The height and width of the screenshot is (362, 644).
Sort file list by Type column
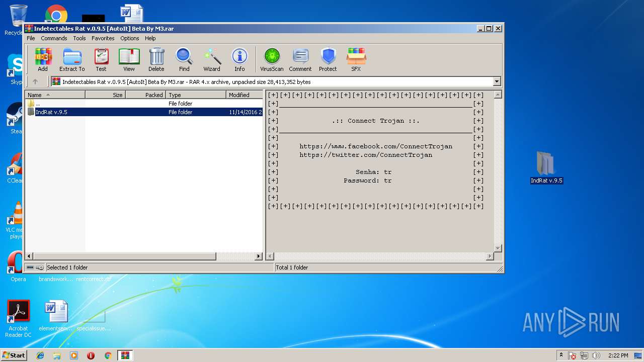(x=196, y=95)
